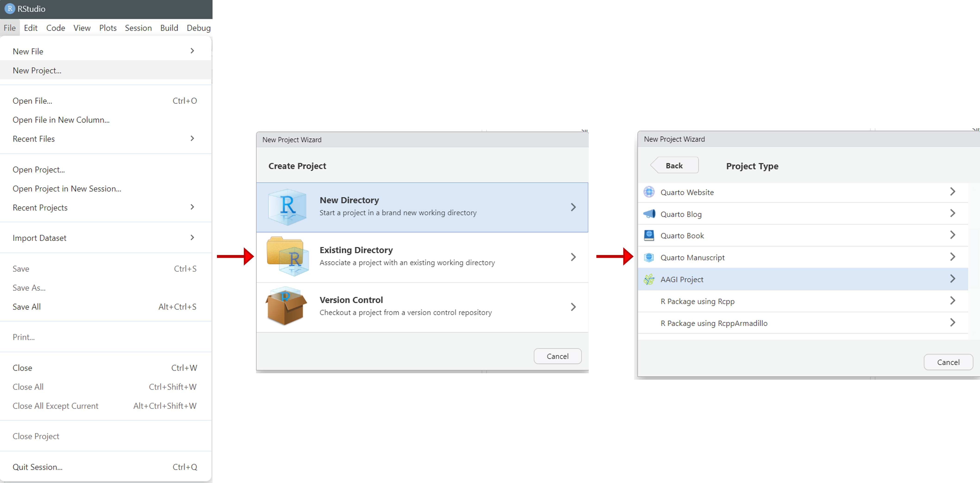Select R Package using RcppArmadillo entry
Image resolution: width=980 pixels, height=483 pixels.
pyautogui.click(x=714, y=323)
